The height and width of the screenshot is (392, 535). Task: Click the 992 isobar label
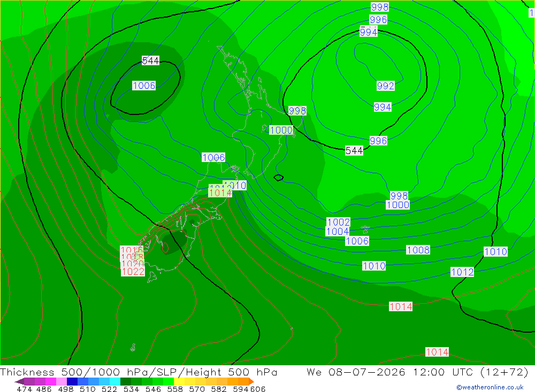386,86
